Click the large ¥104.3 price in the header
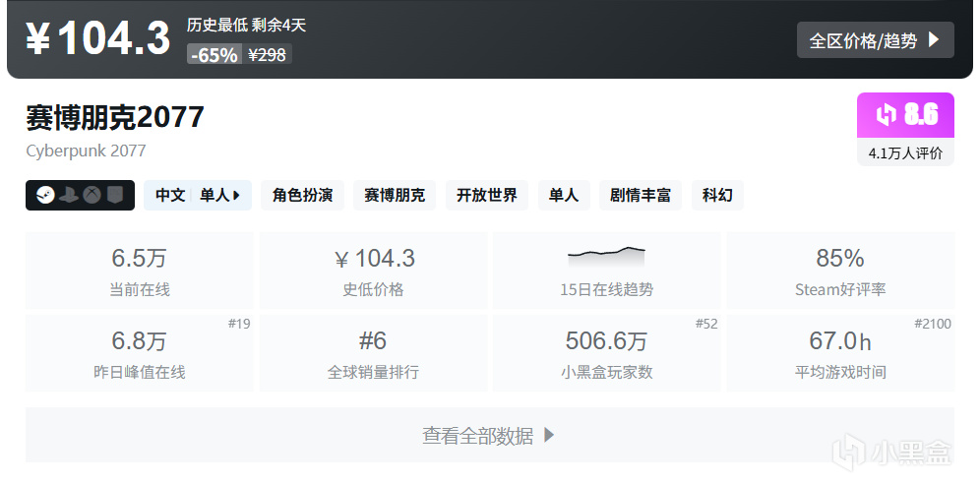Screen dimensions: 980x484 [x=98, y=38]
